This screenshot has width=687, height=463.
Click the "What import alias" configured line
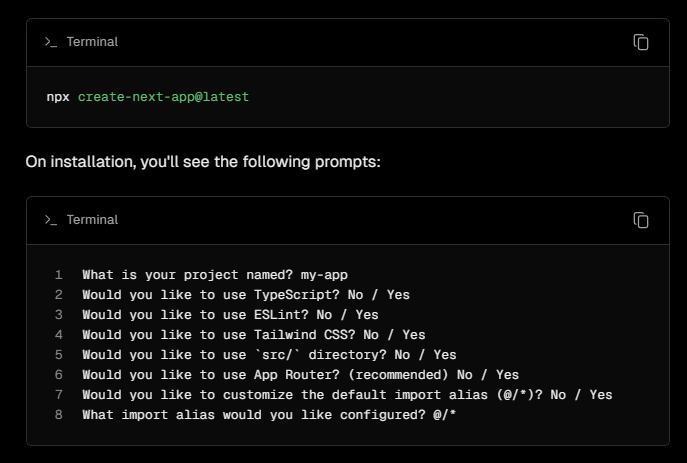pos(269,414)
